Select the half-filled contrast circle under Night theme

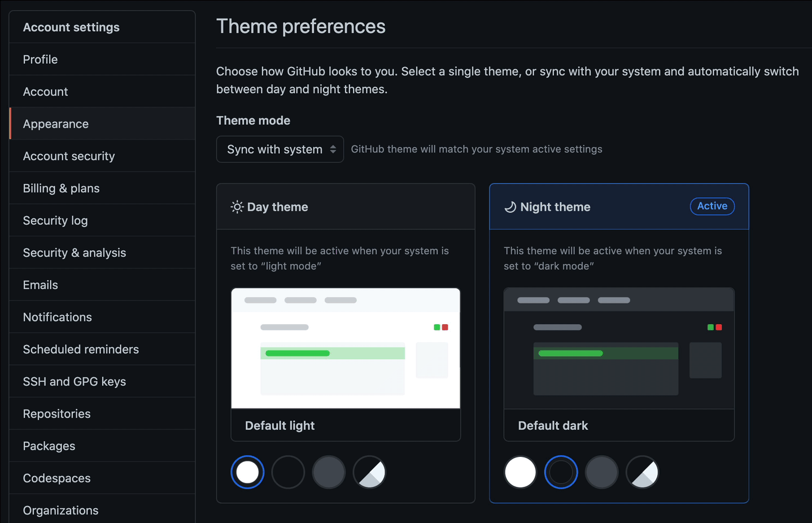click(x=642, y=472)
